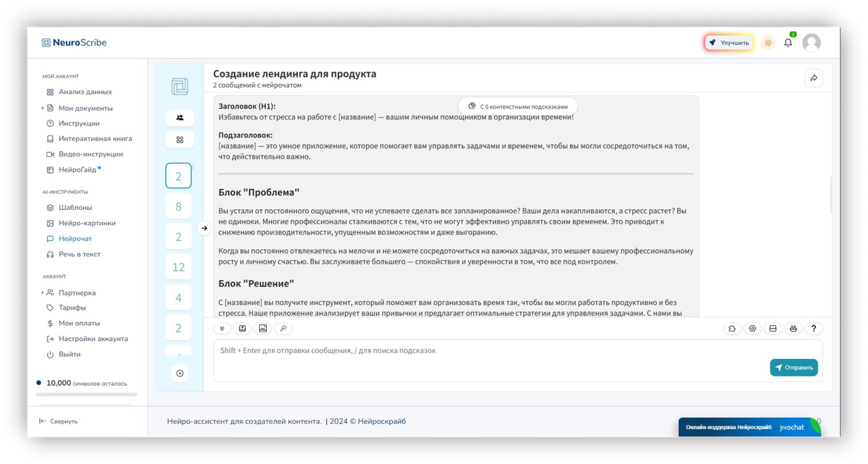Viewport: 868px width, 464px height.
Task: Add new chat with plus circle
Action: 179,374
